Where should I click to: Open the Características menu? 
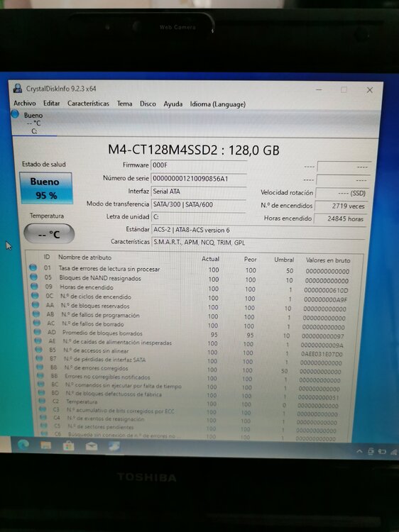point(88,103)
